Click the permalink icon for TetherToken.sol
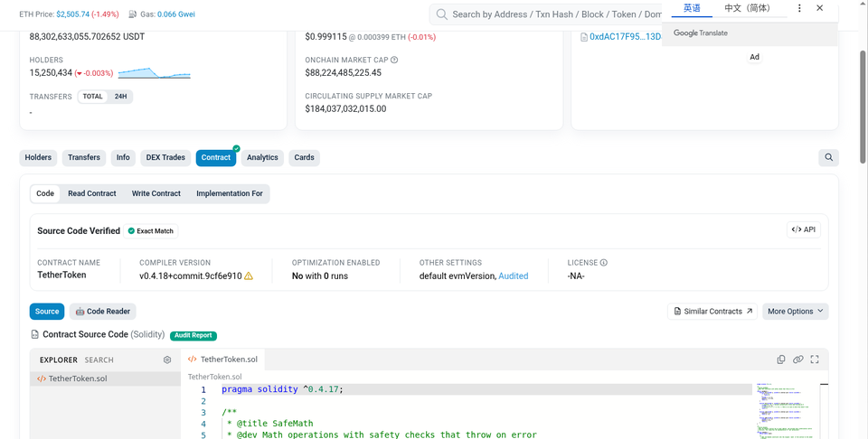Screen dimensions: 868x439 point(797,360)
